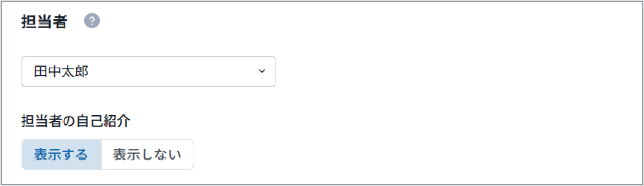Viewport: 644px width, 186px height.
Task: Toggle the dropdown list using its right-edge arrow
Action: [x=262, y=72]
